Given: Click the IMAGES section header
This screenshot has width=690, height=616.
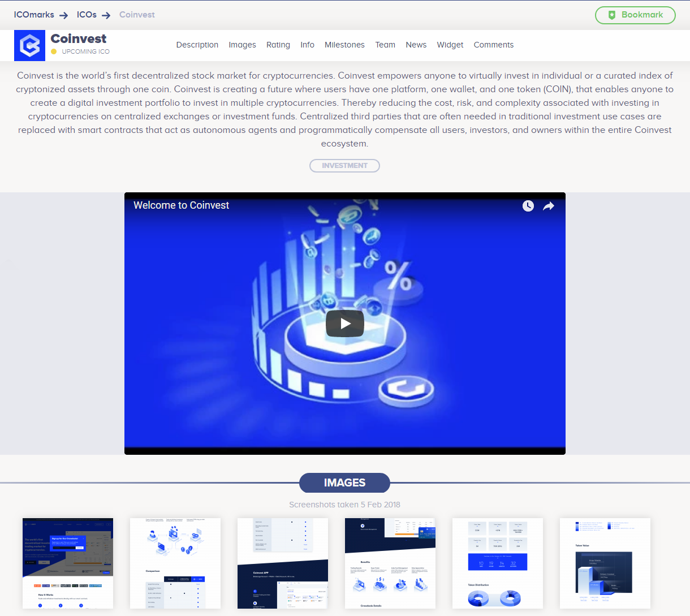Looking at the screenshot, I should tap(344, 483).
